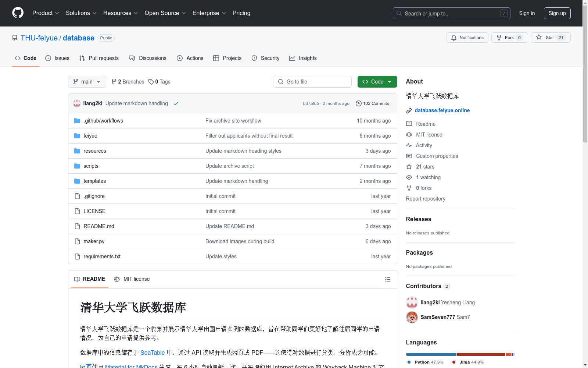Expand the green Code dropdown

coord(377,82)
